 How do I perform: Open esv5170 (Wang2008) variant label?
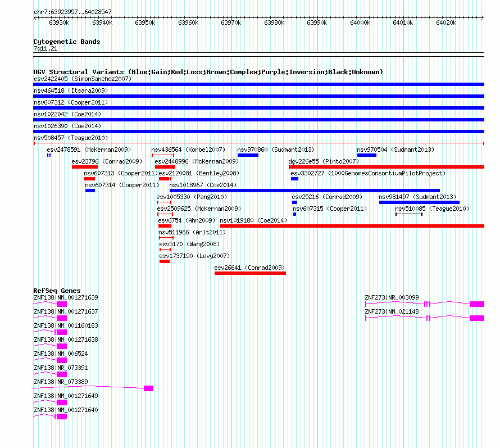pos(189,244)
